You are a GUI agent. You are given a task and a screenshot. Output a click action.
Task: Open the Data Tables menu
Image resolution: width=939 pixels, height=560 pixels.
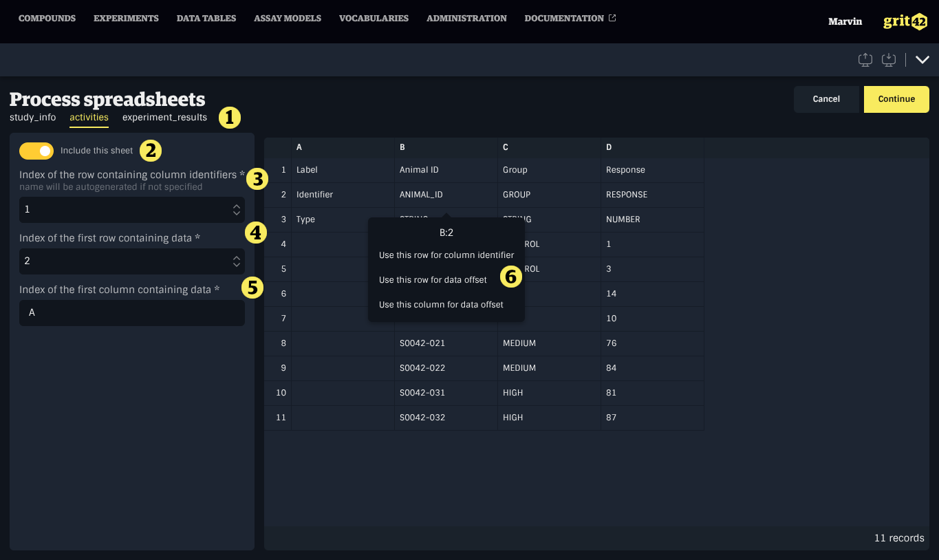(x=206, y=19)
